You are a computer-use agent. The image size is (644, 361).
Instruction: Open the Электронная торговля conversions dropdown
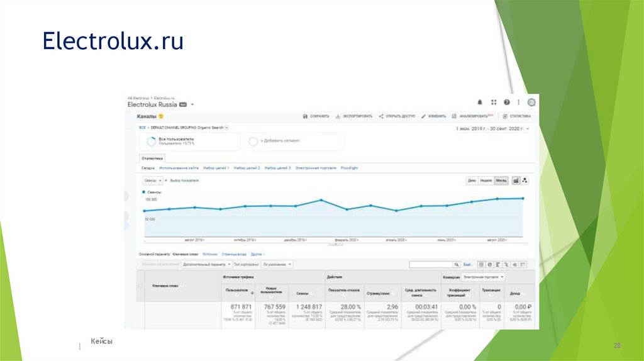tap(483, 277)
